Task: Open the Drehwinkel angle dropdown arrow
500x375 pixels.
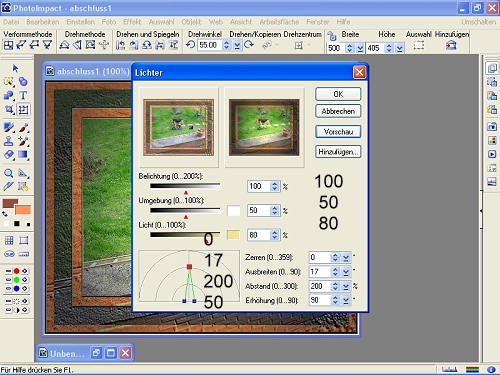Action: point(237,45)
